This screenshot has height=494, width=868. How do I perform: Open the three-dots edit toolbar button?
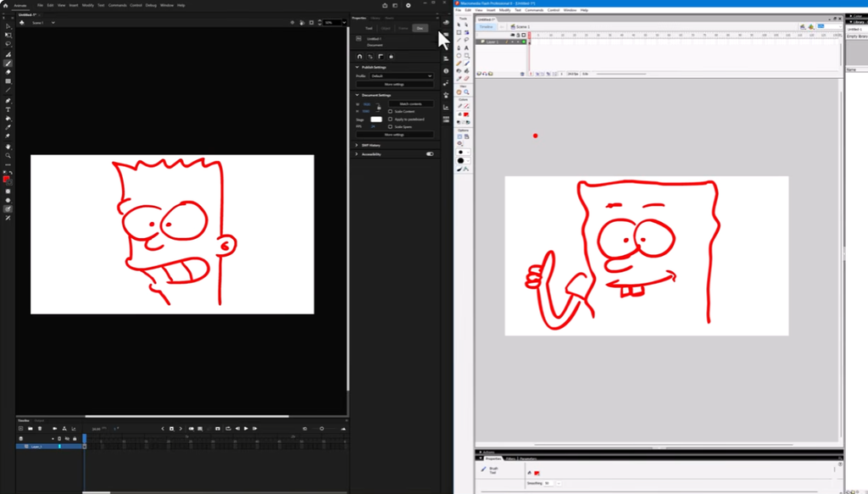coord(8,165)
